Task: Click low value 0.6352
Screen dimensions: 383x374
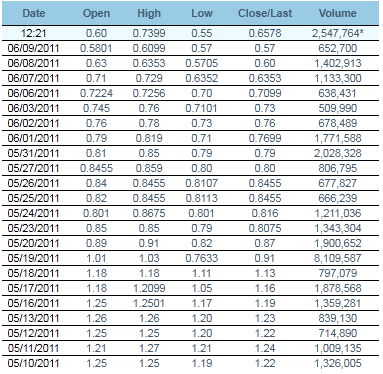Action: tap(202, 78)
